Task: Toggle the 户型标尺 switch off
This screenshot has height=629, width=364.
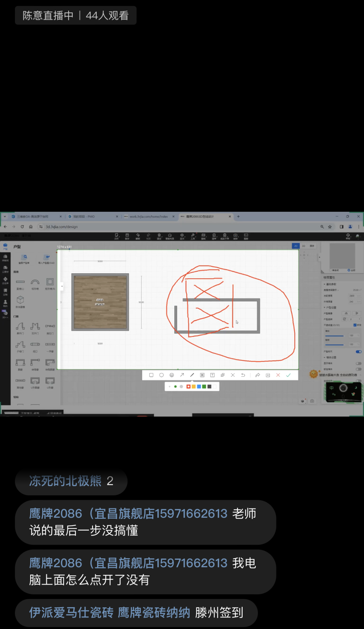Action: coord(359,352)
